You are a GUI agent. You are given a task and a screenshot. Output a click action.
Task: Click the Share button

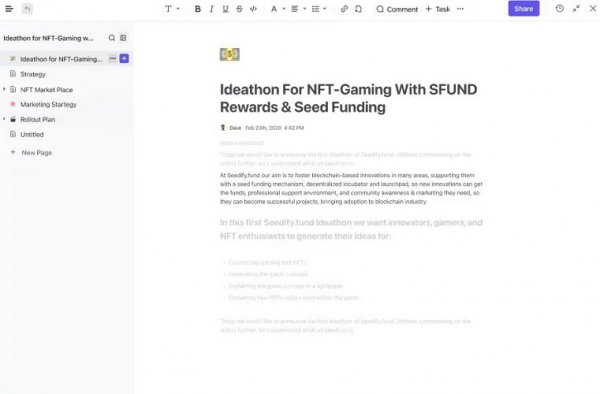click(x=523, y=8)
